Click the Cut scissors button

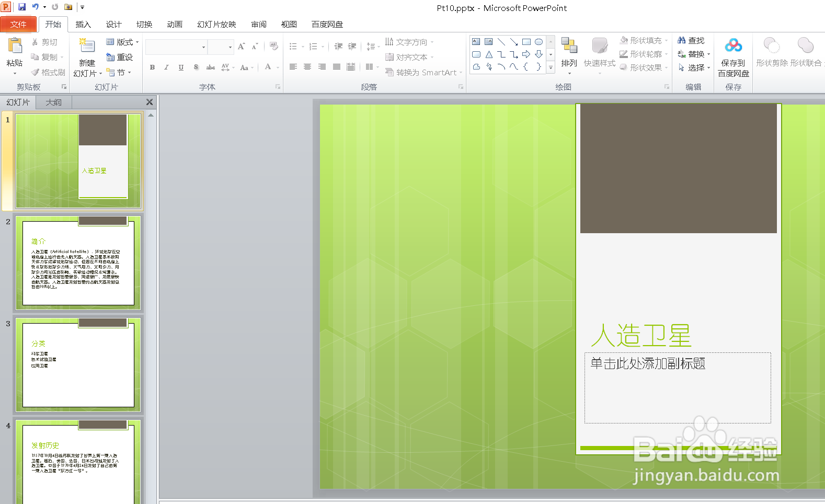[44, 42]
